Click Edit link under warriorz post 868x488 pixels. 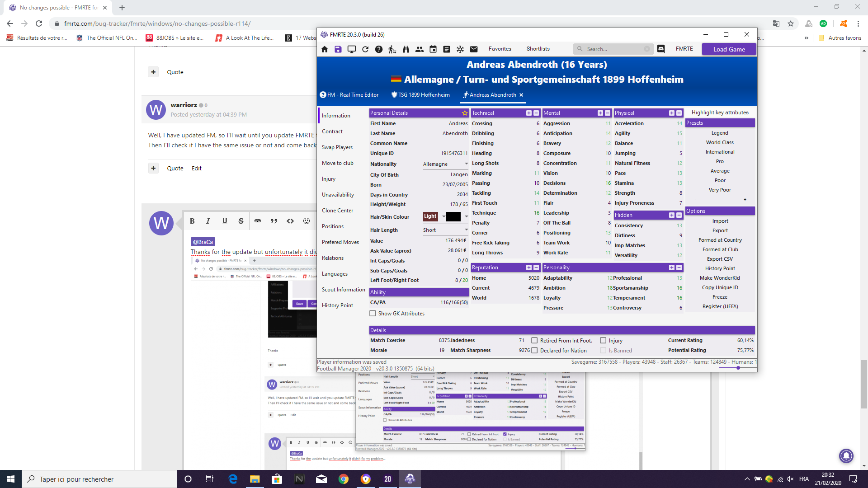coord(197,168)
